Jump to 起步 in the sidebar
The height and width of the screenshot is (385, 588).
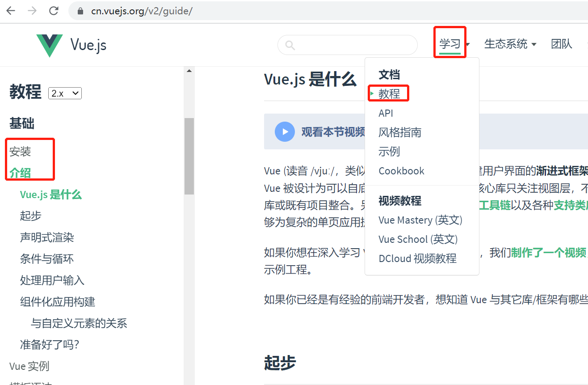[x=31, y=216]
